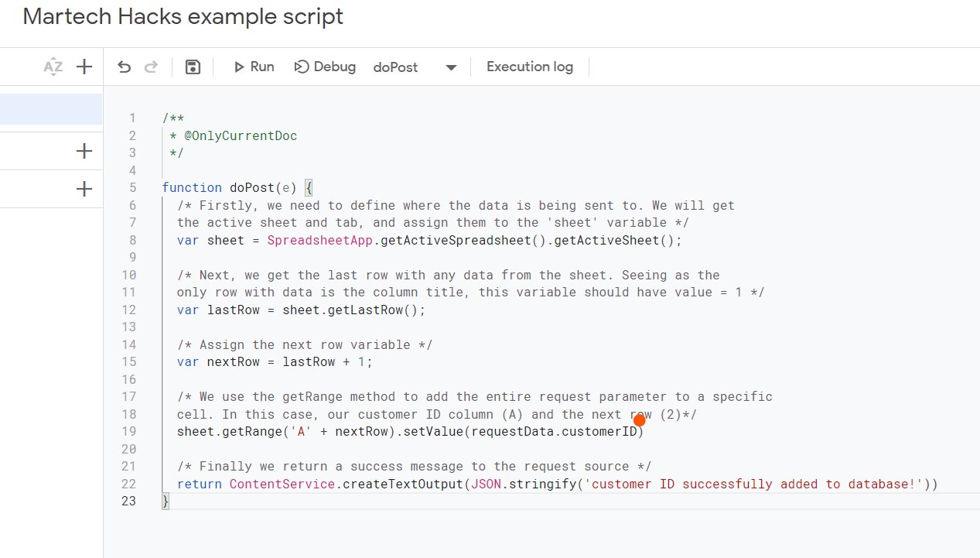980x558 pixels.
Task: Click 'function doPost(e) {' line
Action: click(x=237, y=188)
